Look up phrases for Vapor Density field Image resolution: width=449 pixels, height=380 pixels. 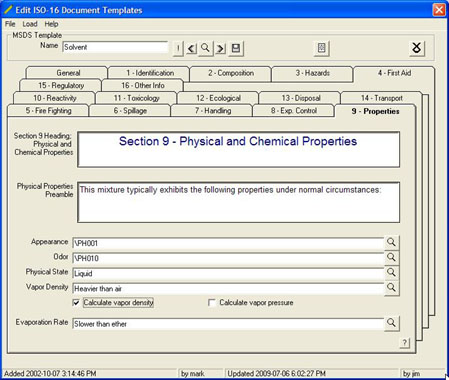391,288
